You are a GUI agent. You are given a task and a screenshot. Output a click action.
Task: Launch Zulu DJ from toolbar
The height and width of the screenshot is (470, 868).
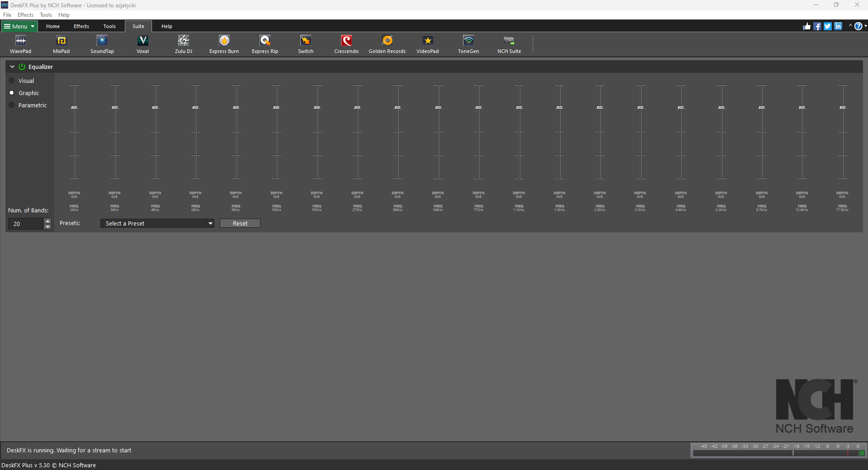[x=184, y=44]
